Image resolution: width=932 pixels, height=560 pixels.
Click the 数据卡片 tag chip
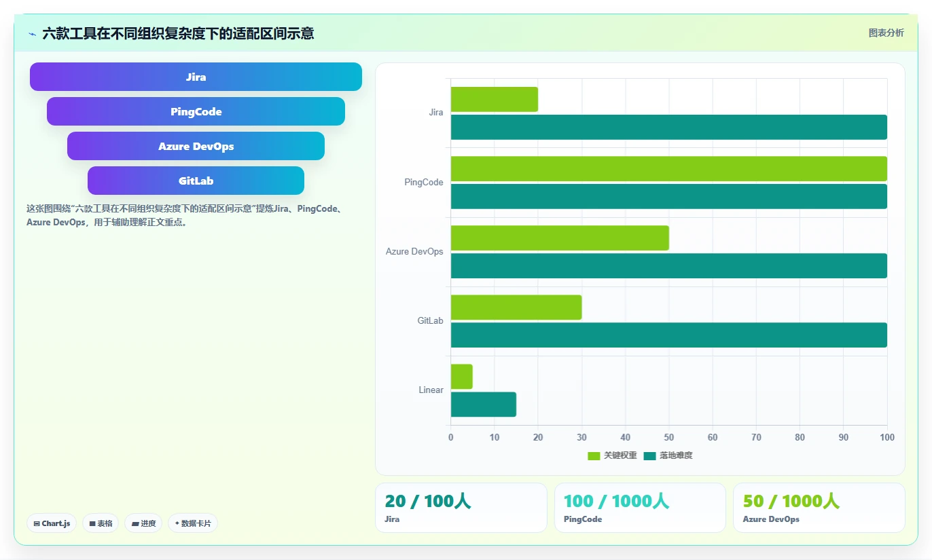193,523
